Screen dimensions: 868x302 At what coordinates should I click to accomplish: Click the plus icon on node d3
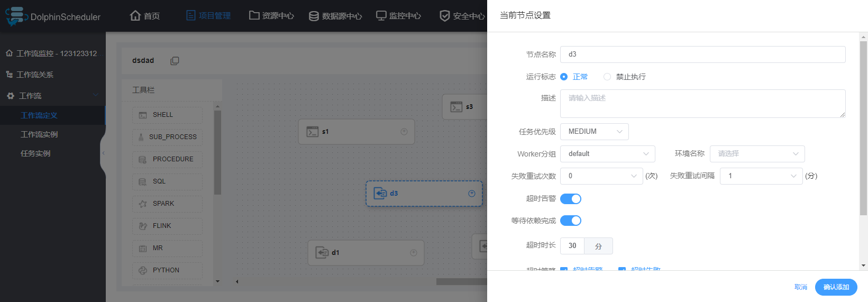[x=472, y=194]
